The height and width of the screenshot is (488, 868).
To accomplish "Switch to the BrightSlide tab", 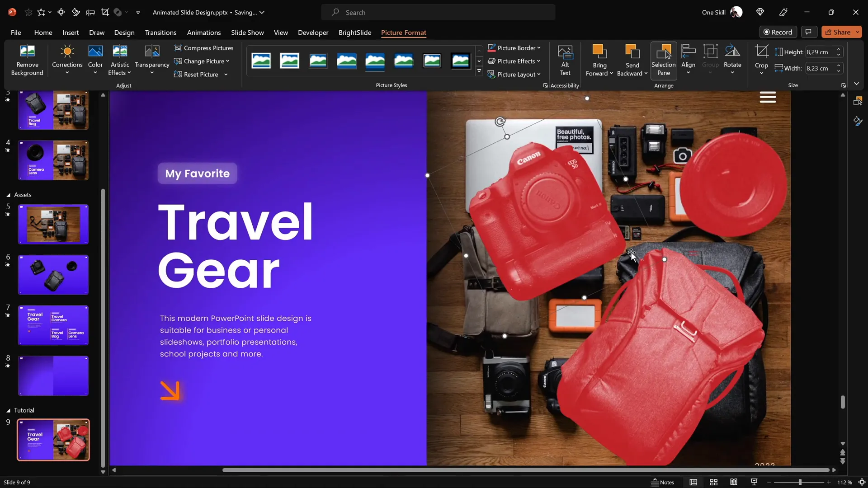I will 354,33.
